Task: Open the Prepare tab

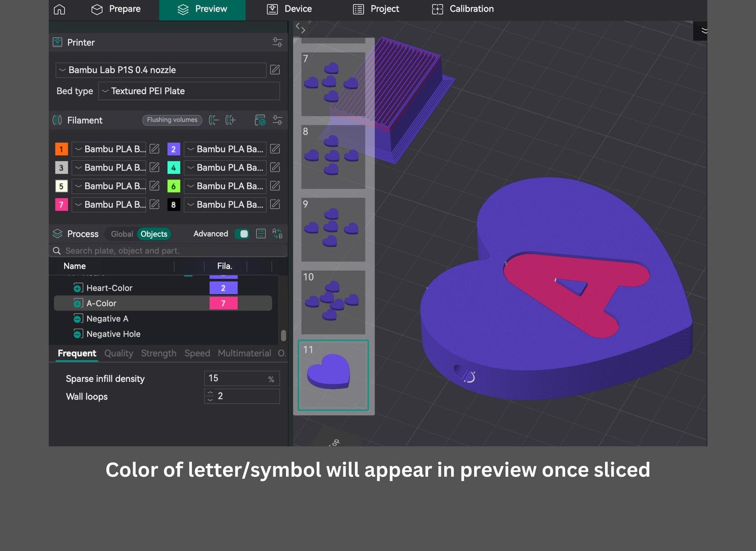Action: [x=116, y=9]
